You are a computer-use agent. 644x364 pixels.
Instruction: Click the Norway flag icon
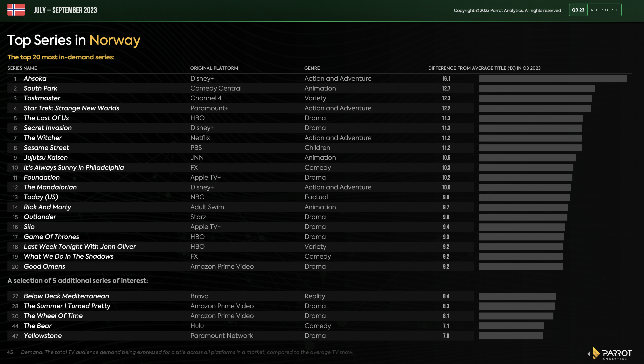16,10
